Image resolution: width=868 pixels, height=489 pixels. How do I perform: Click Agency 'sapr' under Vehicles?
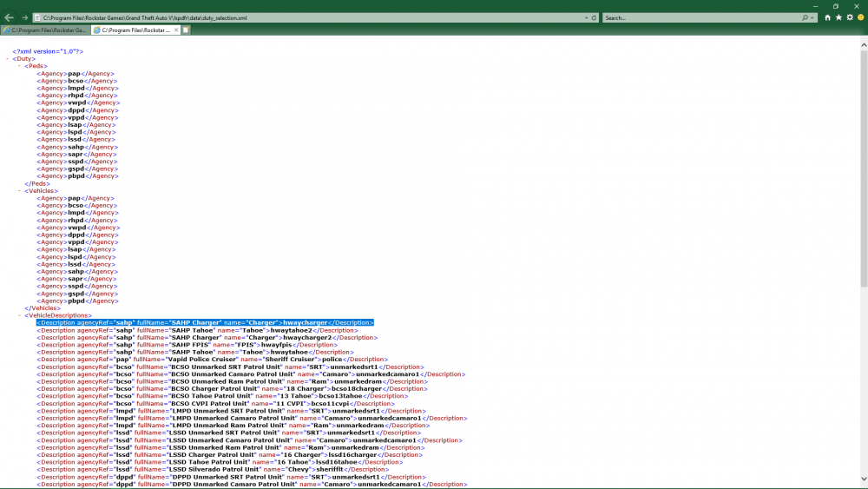tap(77, 279)
